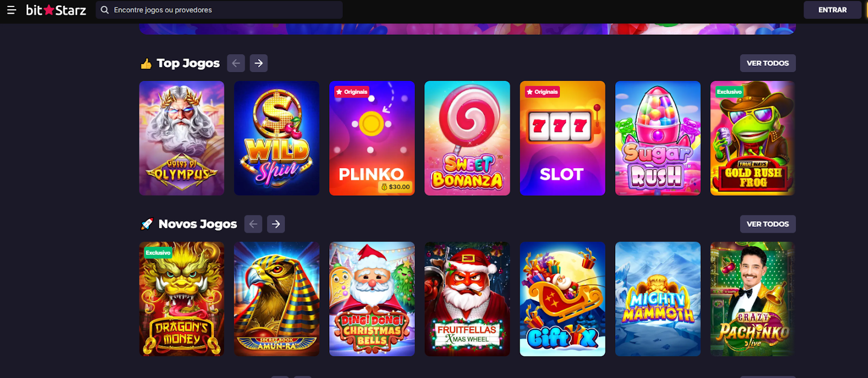Open the Plinko Originals game tile
Screen dimensions: 868x378
(372, 138)
